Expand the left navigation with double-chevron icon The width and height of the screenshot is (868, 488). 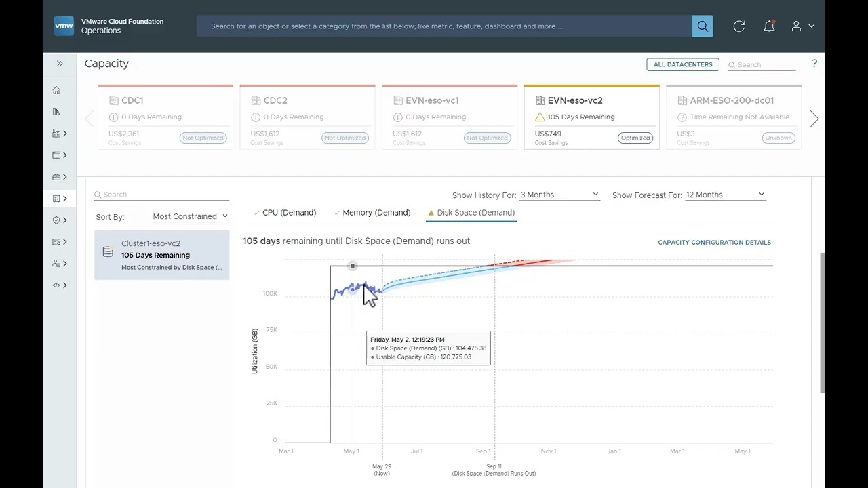pos(60,64)
